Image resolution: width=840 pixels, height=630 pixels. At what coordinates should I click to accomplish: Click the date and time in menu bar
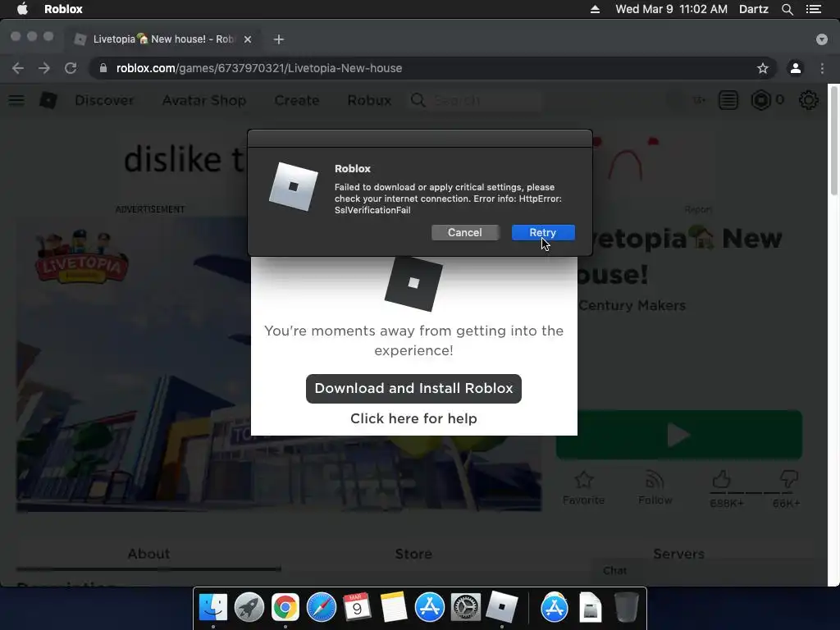[x=671, y=9]
